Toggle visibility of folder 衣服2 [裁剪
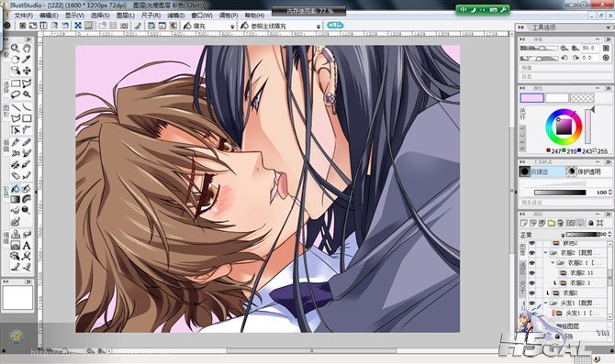This screenshot has width=615, height=364. pos(532,253)
